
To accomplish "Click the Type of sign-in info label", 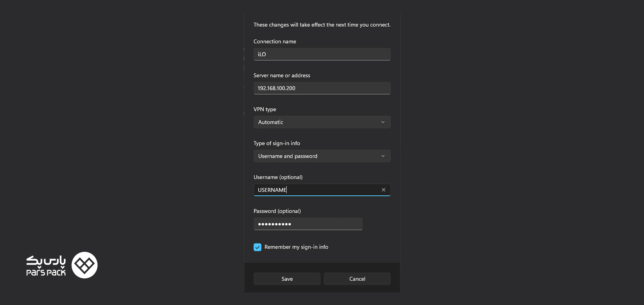I will coord(277,143).
